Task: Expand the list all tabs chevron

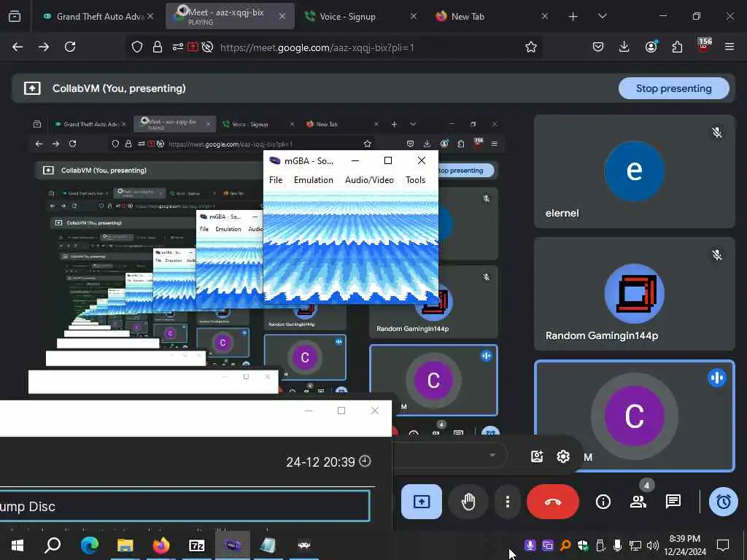Action: 602,17
